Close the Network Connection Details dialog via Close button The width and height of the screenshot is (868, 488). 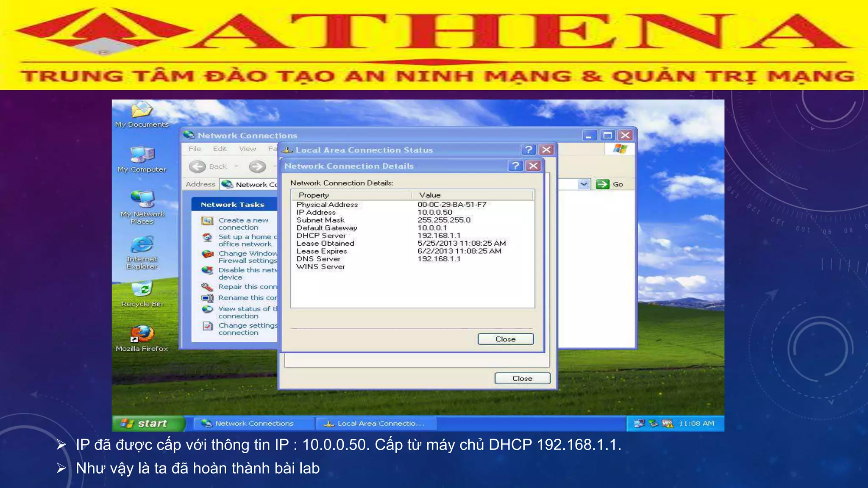coord(505,339)
